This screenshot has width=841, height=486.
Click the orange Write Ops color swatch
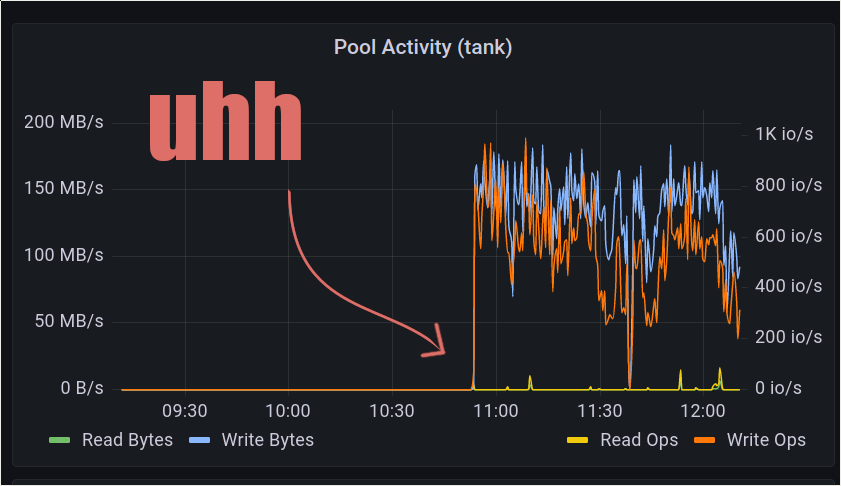pos(705,440)
